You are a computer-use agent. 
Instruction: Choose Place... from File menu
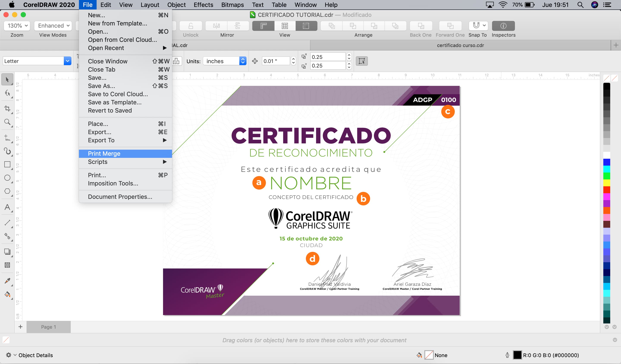pos(125,124)
